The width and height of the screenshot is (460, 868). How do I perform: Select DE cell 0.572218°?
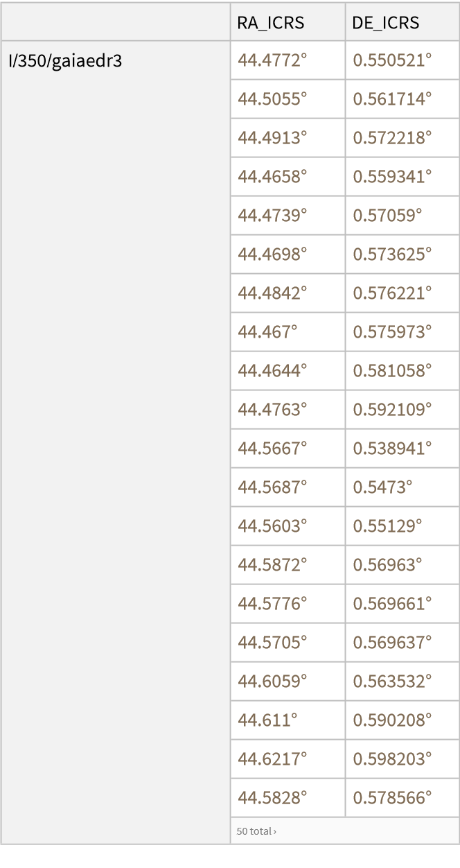(x=392, y=138)
